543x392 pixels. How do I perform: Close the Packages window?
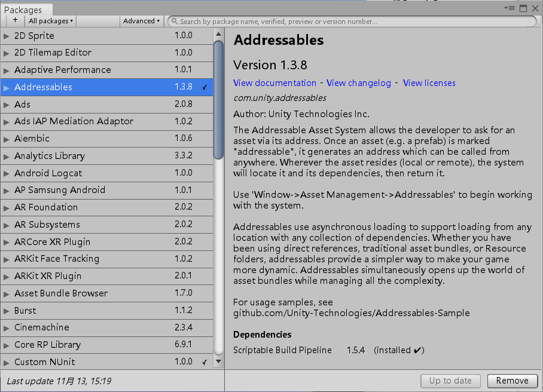tap(535, 8)
